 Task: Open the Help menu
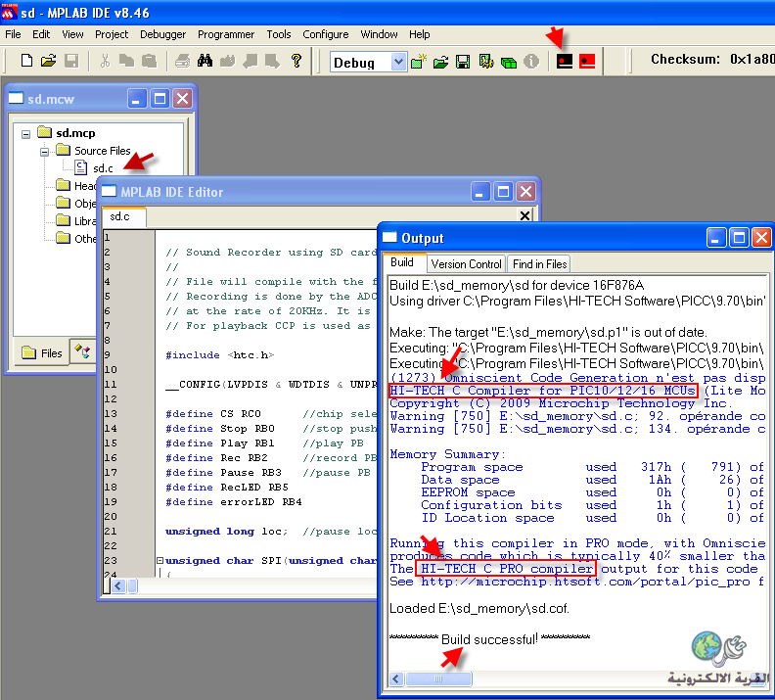pos(419,34)
